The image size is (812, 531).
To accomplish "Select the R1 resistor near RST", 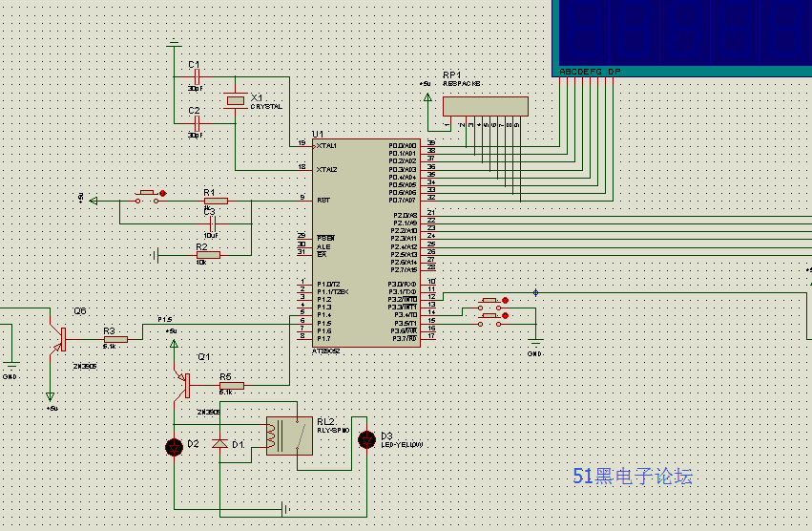I will [x=216, y=201].
